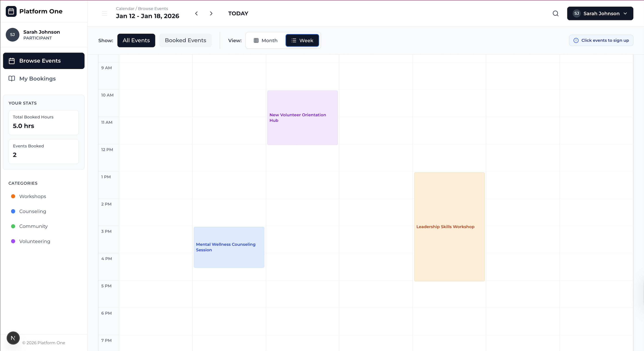
Task: Show only Booked Events
Action: [x=185, y=40]
